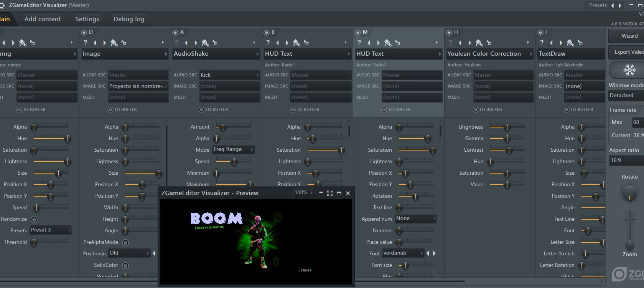The width and height of the screenshot is (644, 288).
Task: Click the Export Video button
Action: pyautogui.click(x=626, y=52)
